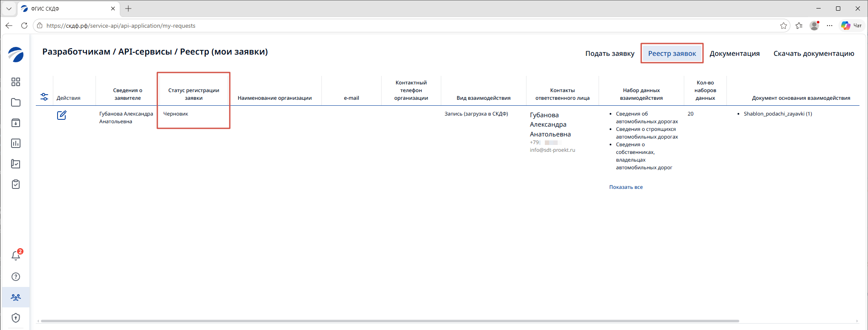The height and width of the screenshot is (330, 868).
Task: Open the download archive icon in sidebar
Action: tap(16, 123)
